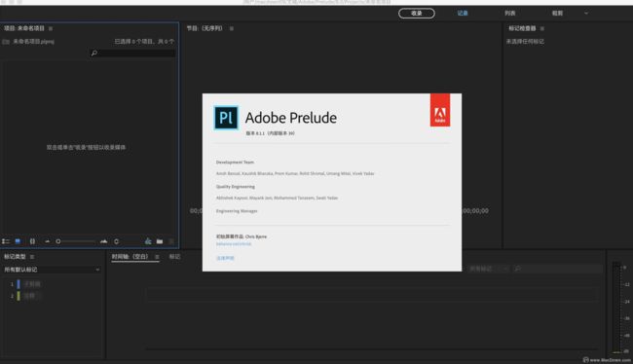
Task: Click the project file icon next to .plproj
Action: click(x=6, y=42)
